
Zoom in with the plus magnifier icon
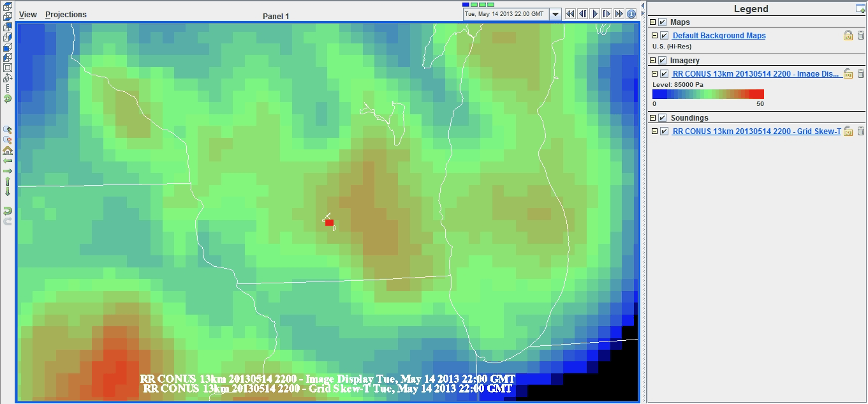click(8, 130)
